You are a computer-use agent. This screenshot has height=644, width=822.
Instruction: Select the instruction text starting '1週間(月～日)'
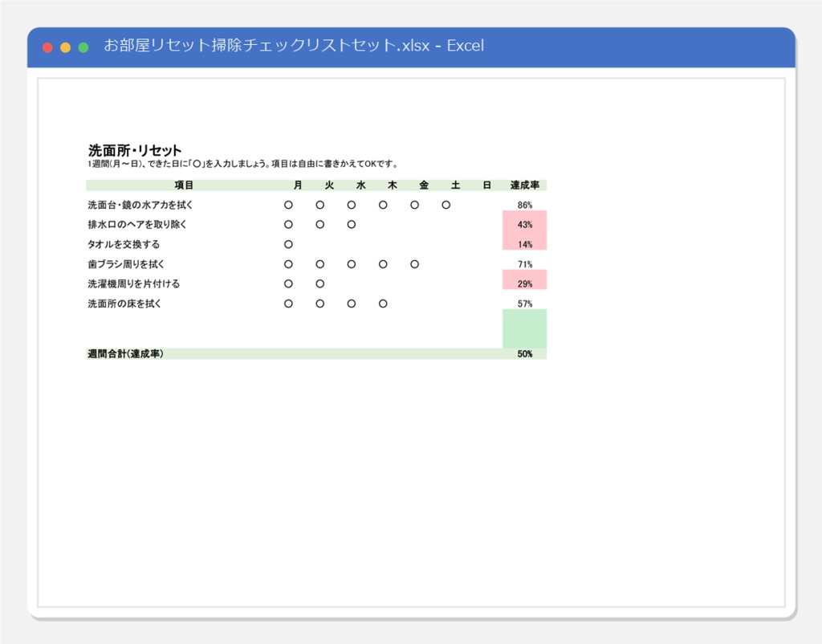243,164
